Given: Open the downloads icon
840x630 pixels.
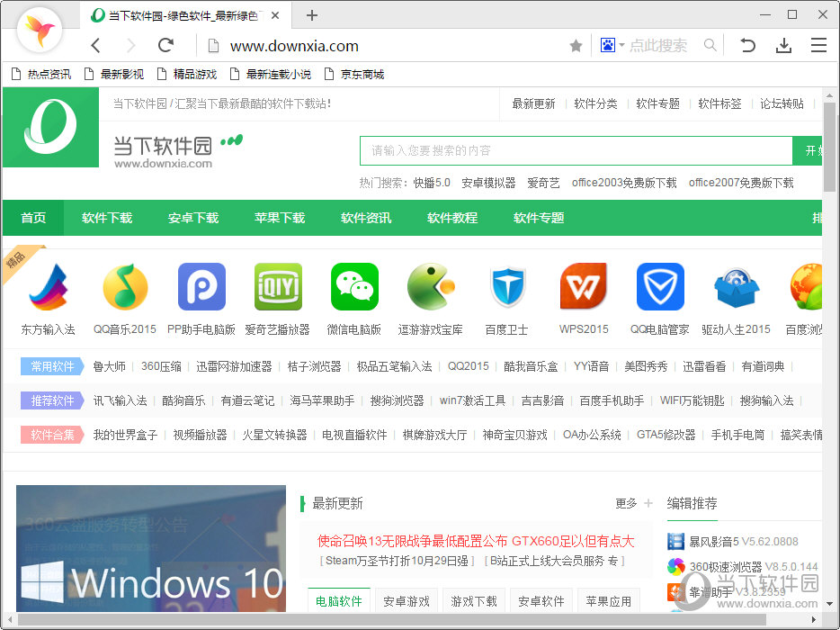Looking at the screenshot, I should click(x=783, y=46).
